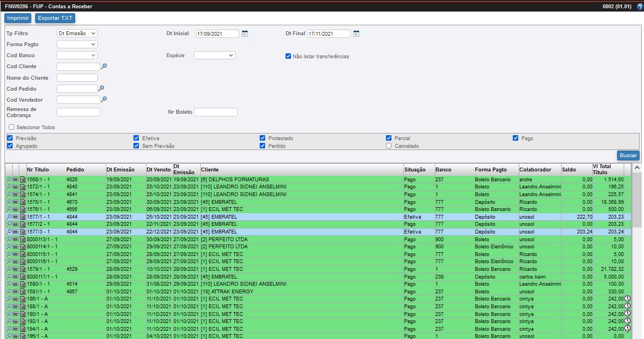
Task: Click the Cod Vendedor lookup magnifier
Action: click(104, 99)
